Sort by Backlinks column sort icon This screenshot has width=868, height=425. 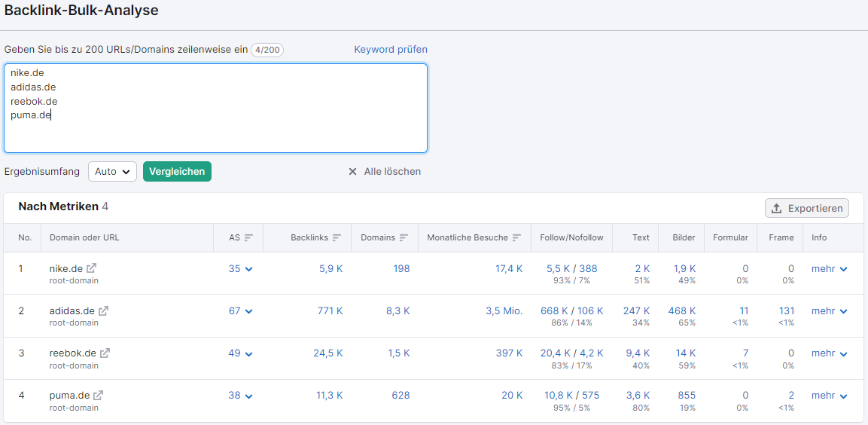pos(337,237)
